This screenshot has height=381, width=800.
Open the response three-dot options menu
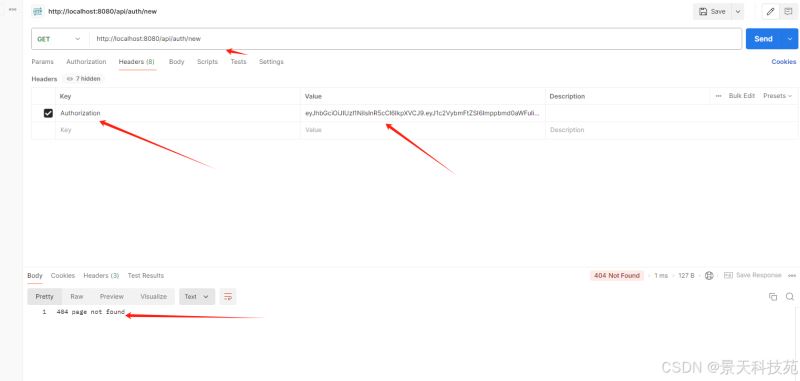pyautogui.click(x=792, y=275)
